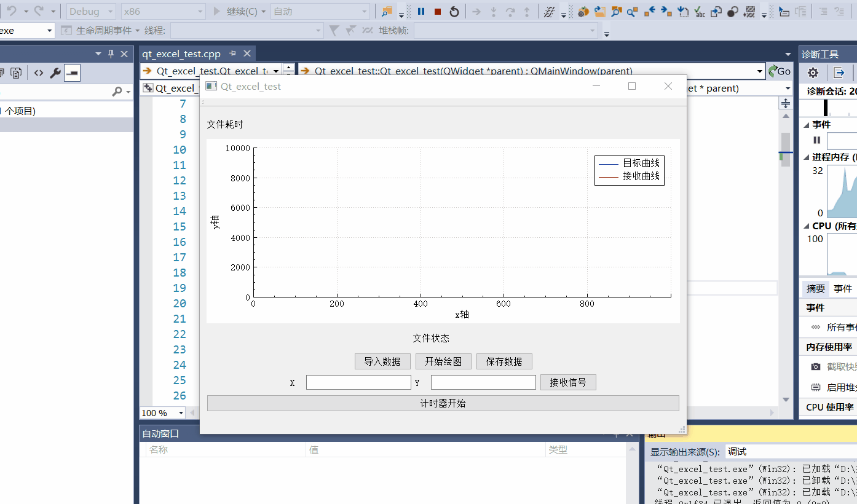Open the Debug configuration dropdown
Screen dimensions: 857x504
point(91,12)
